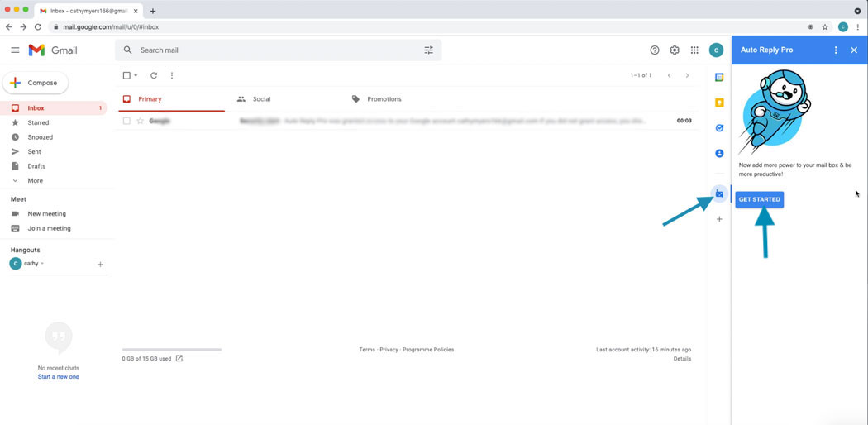This screenshot has width=868, height=425.
Task: Click the storage usage bar
Action: pyautogui.click(x=172, y=350)
